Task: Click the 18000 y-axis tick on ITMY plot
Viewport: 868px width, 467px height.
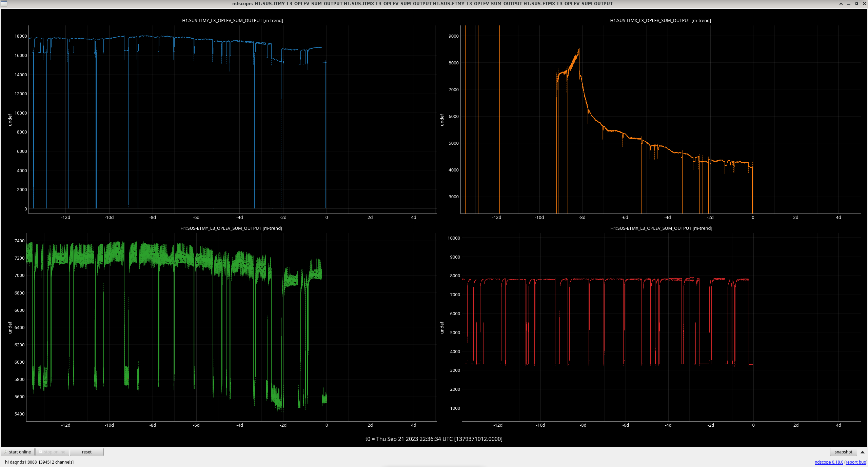Action: [x=21, y=36]
